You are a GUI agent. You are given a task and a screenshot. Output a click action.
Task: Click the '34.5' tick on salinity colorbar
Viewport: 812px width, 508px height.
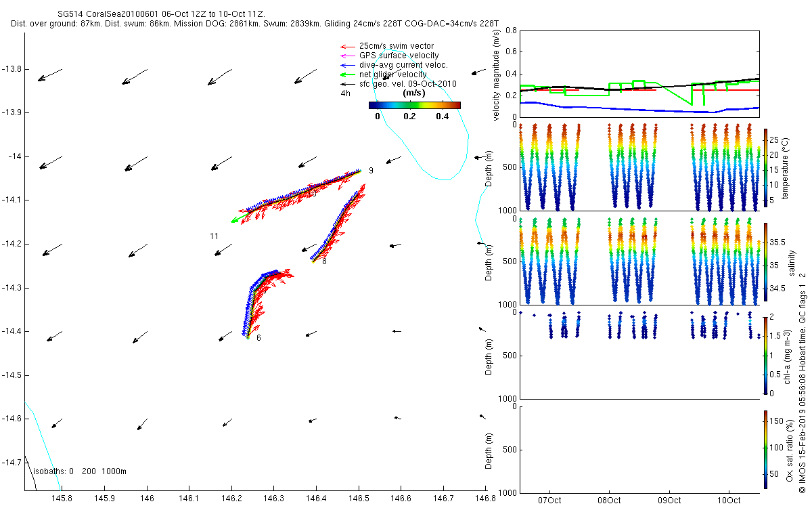point(777,289)
